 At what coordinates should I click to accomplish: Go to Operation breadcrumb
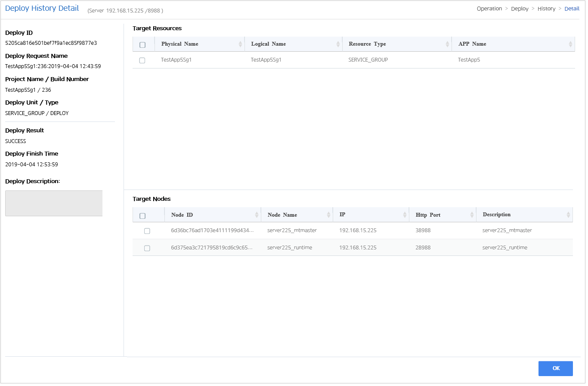coord(489,9)
